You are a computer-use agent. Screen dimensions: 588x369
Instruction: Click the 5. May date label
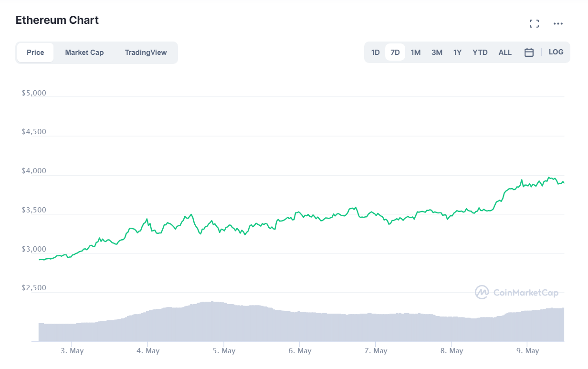(x=223, y=351)
